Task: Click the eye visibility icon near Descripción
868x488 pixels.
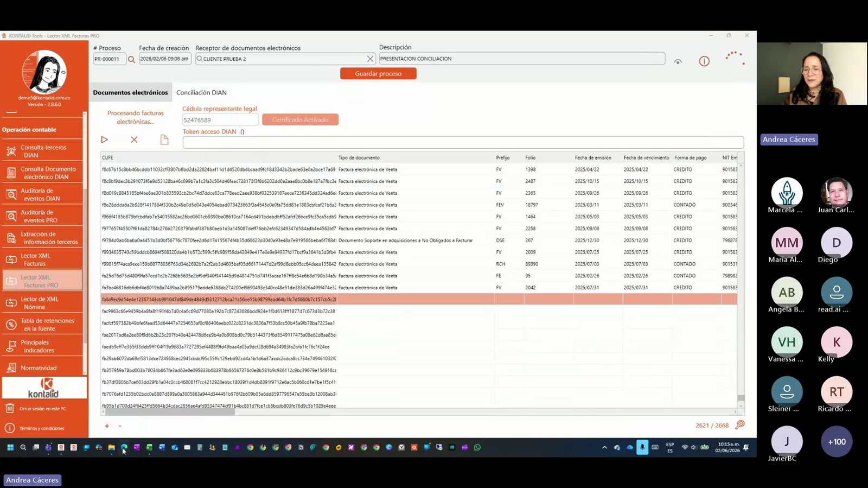Action: [x=678, y=61]
